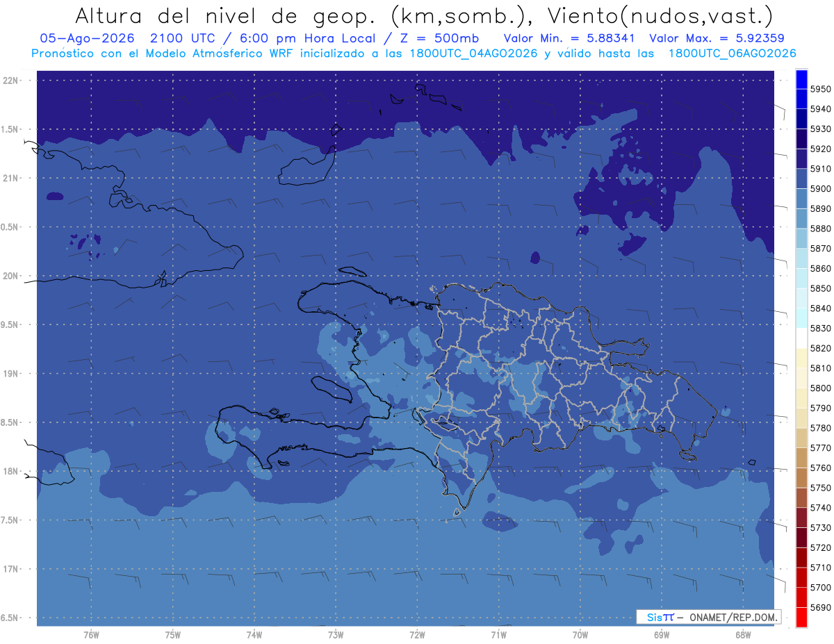Viewport: 834px width, 644px height.
Task: Click the "5730" legend value
Action: [x=821, y=528]
